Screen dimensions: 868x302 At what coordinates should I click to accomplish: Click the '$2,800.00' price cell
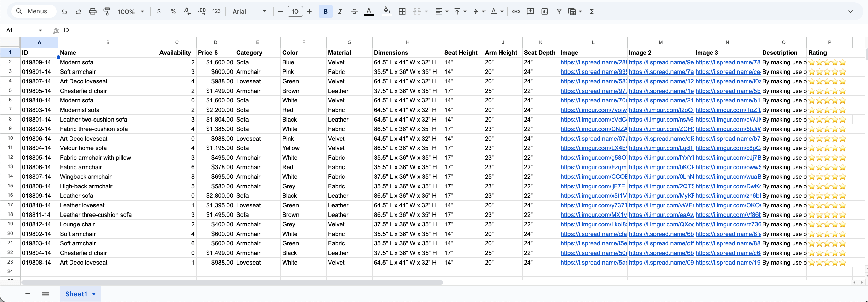click(216, 196)
